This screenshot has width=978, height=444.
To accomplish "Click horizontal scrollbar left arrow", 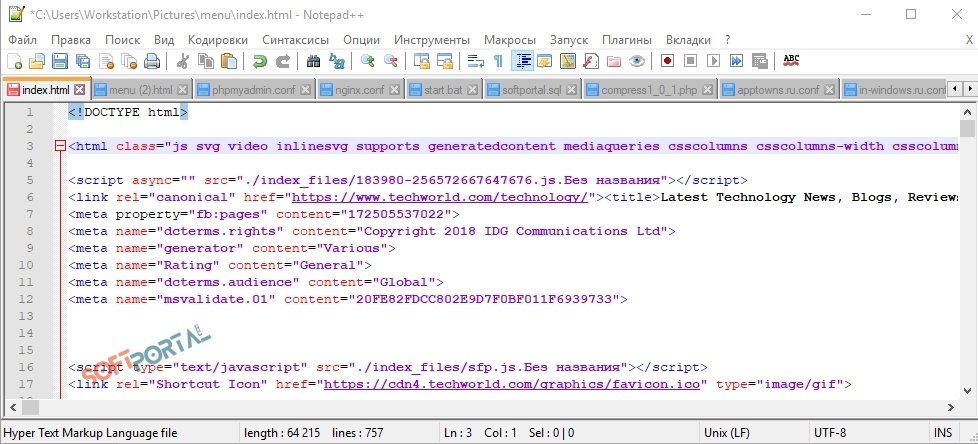I will [x=14, y=408].
